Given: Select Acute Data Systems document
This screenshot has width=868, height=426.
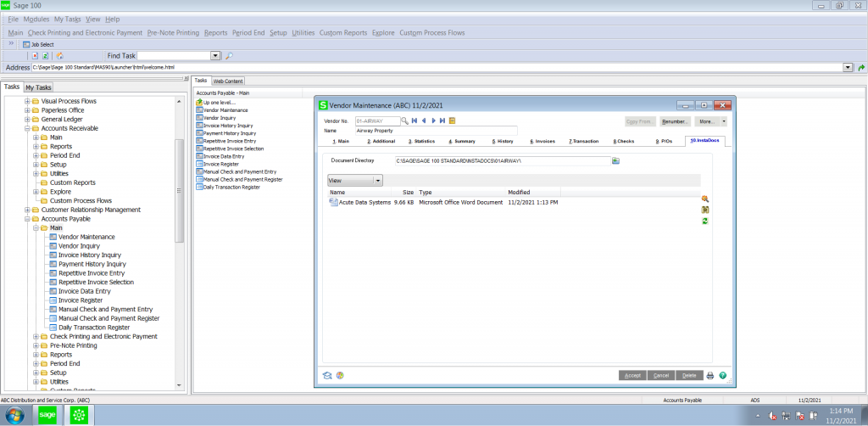Looking at the screenshot, I should point(364,202).
